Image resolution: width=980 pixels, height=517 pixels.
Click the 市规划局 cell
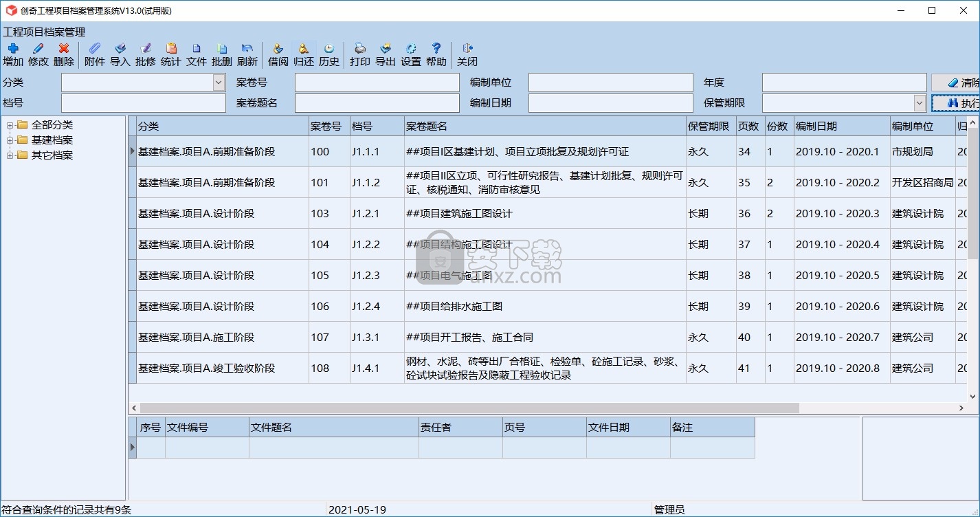tap(923, 152)
